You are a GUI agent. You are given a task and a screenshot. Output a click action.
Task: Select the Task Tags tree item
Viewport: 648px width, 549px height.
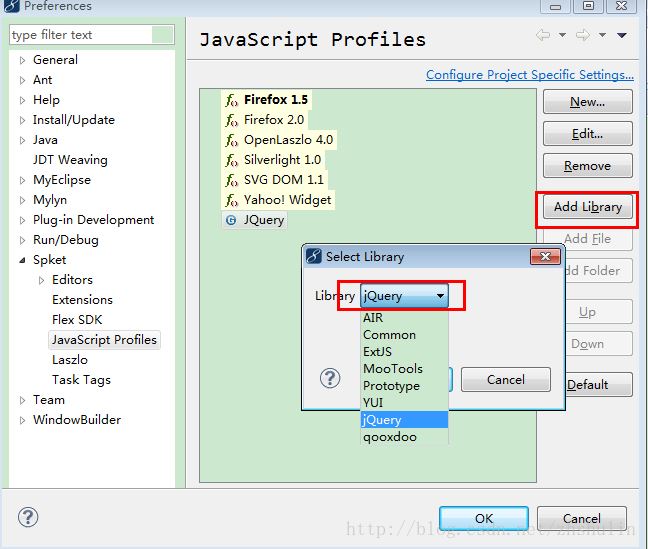[81, 380]
